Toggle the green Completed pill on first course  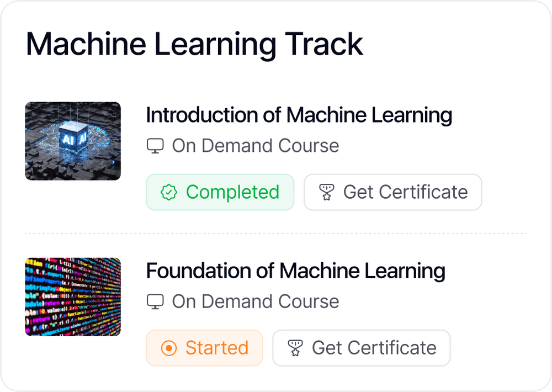pos(220,192)
